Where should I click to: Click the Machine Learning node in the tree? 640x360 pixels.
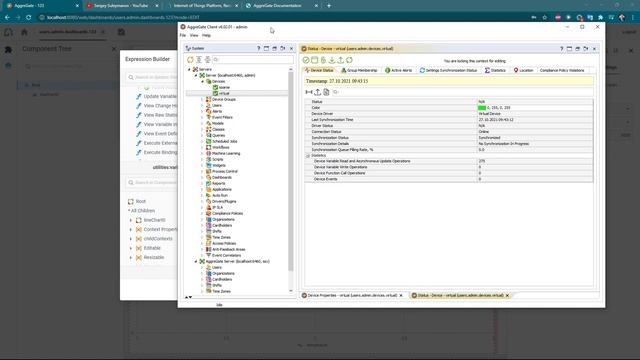coord(226,153)
